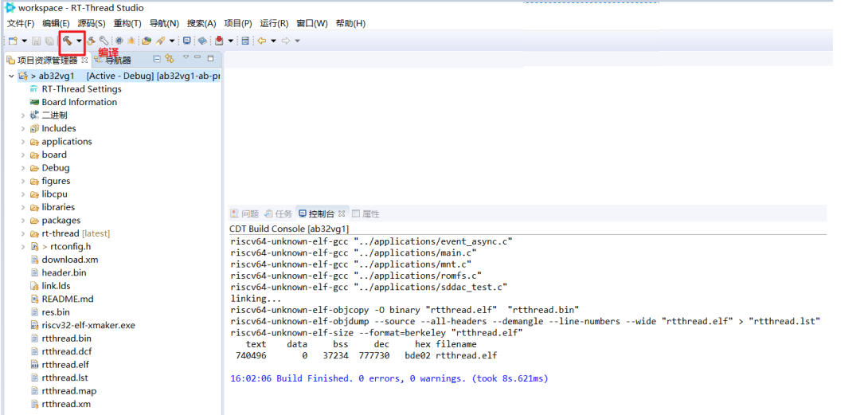Close the 项目资源管理器 tab

84,60
